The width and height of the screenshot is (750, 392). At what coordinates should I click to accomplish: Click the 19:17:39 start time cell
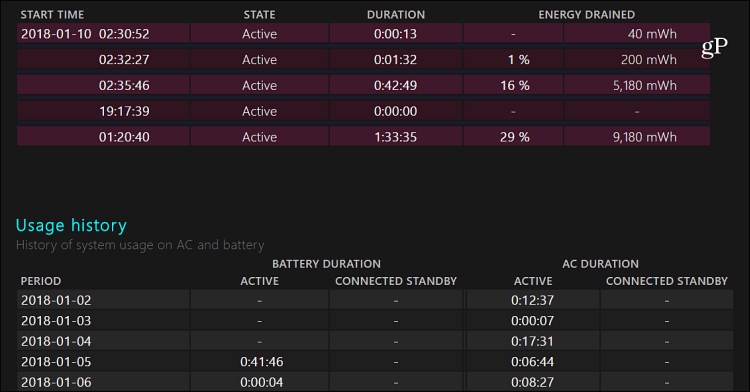click(103, 111)
